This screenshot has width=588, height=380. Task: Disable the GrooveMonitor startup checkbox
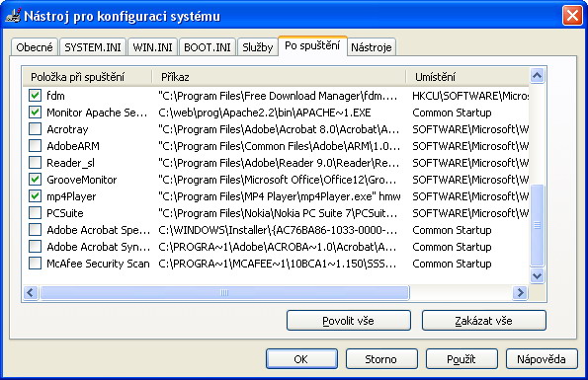tap(35, 180)
